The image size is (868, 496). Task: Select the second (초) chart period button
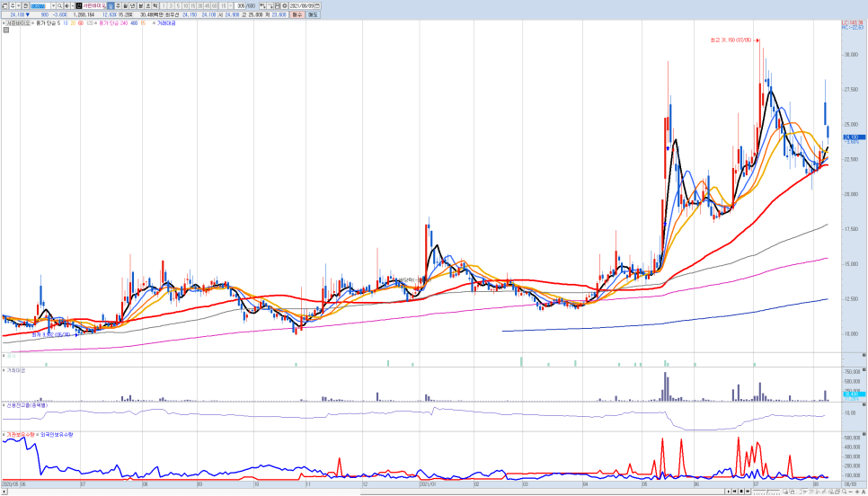point(147,5)
